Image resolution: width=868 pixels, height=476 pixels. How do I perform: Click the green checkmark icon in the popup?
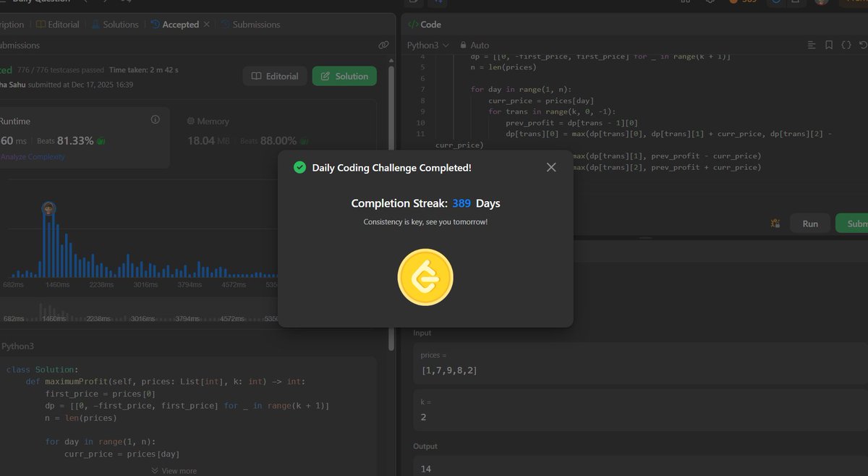tap(299, 167)
